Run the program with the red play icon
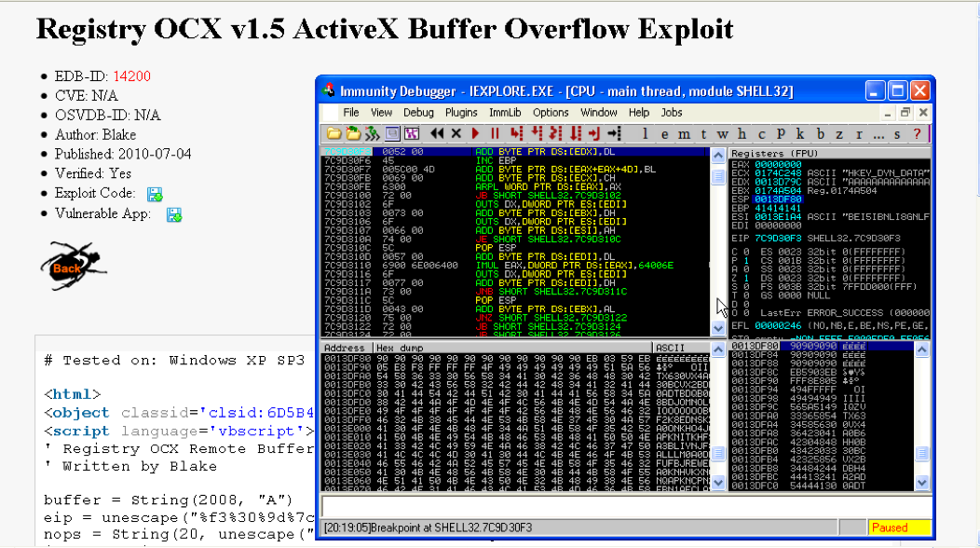980x548 pixels. coord(476,133)
